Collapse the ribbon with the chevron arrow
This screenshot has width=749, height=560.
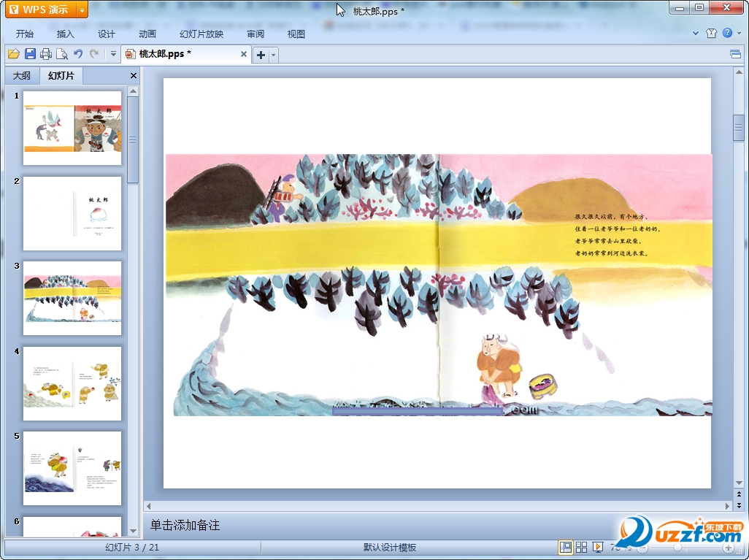[x=696, y=33]
